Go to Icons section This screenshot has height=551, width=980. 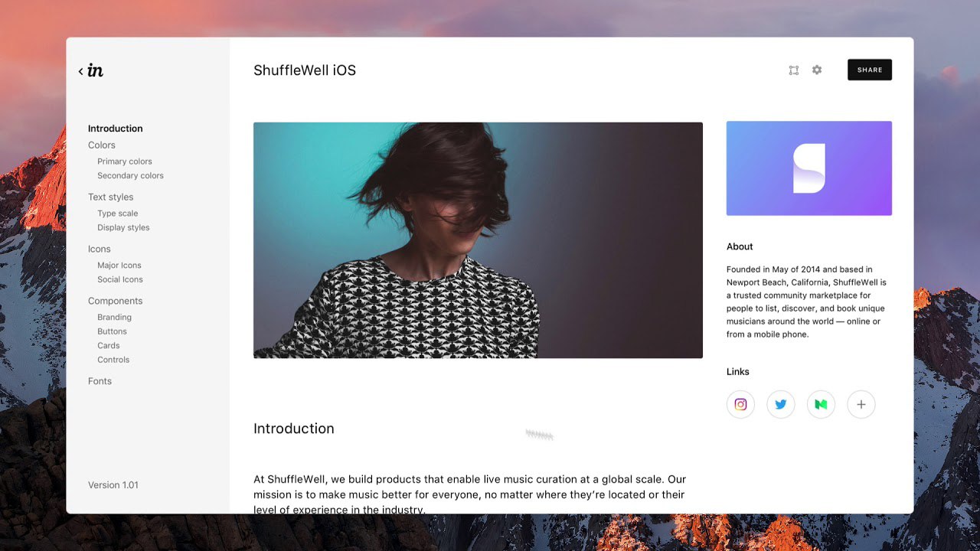pos(100,249)
